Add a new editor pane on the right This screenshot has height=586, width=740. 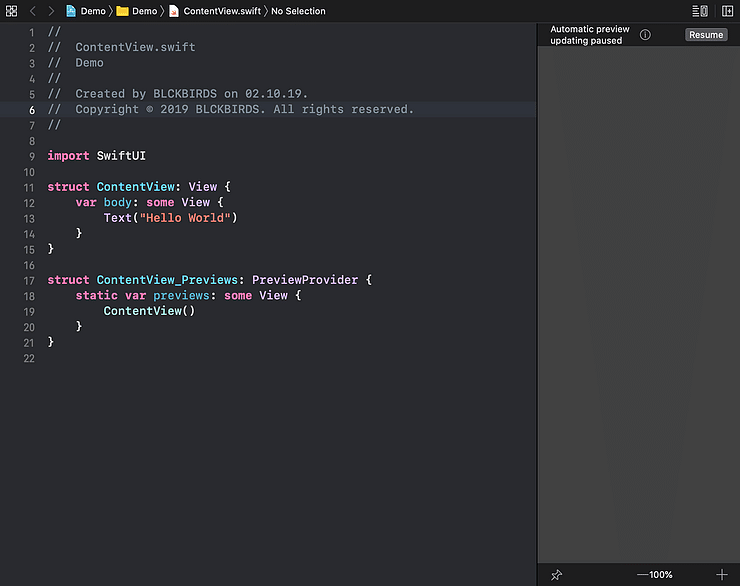[727, 11]
